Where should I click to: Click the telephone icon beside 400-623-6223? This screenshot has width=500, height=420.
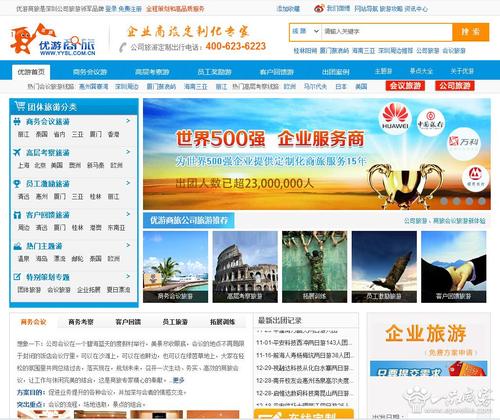123,47
